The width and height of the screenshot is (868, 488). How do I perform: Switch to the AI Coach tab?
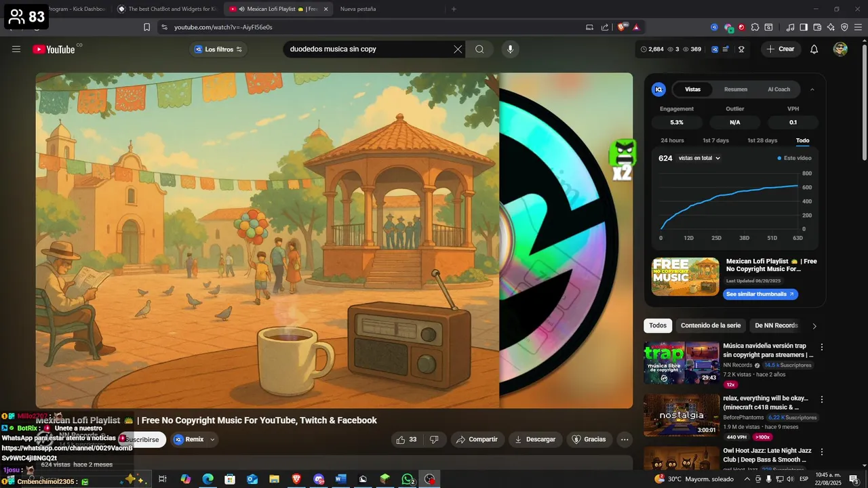tap(778, 89)
